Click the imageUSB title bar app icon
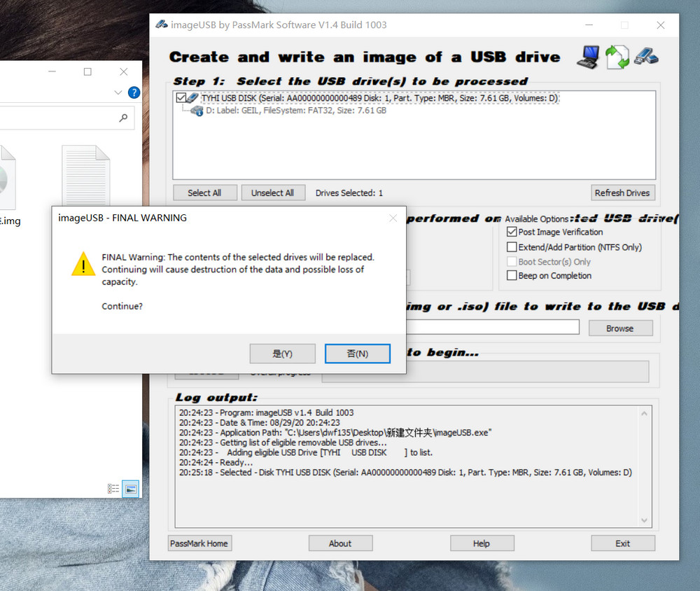700x591 pixels. pos(162,25)
